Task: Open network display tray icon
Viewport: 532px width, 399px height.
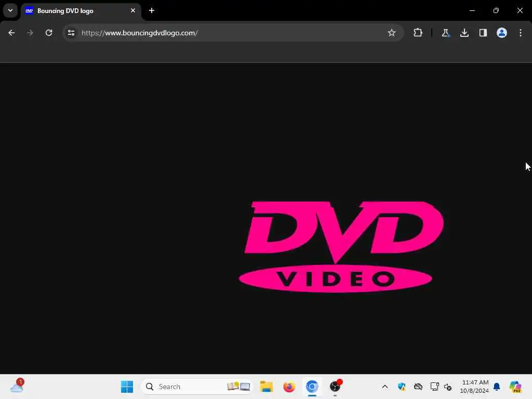Action: [434, 387]
